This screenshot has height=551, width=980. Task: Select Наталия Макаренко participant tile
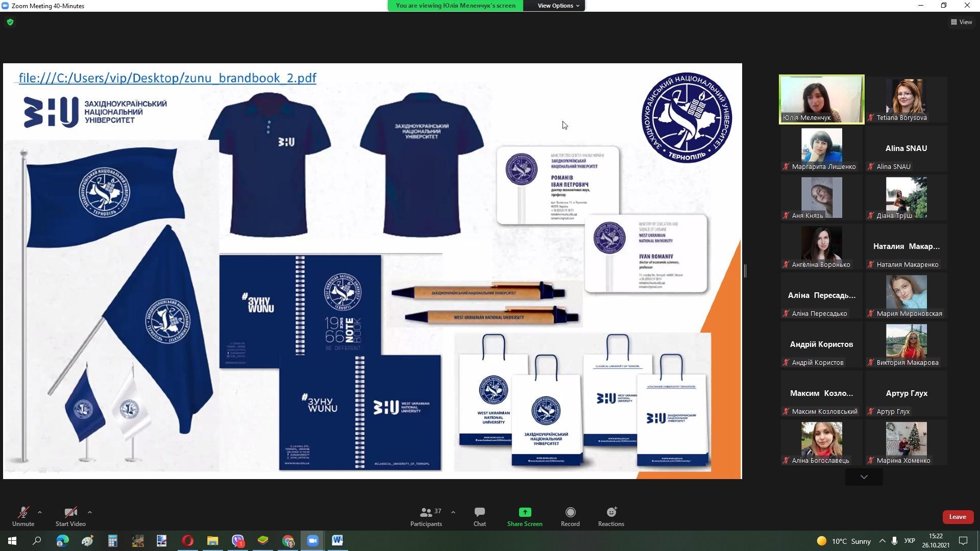(906, 246)
